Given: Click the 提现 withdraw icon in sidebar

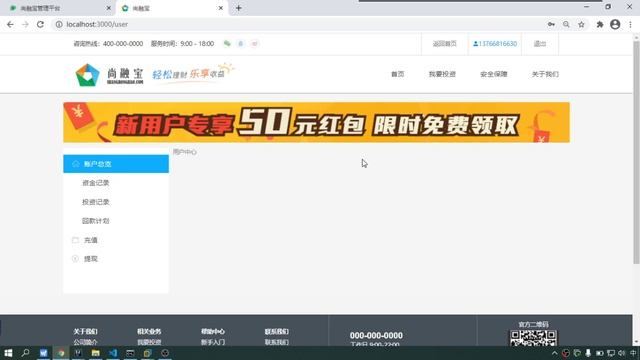Looking at the screenshot, I should tap(75, 258).
